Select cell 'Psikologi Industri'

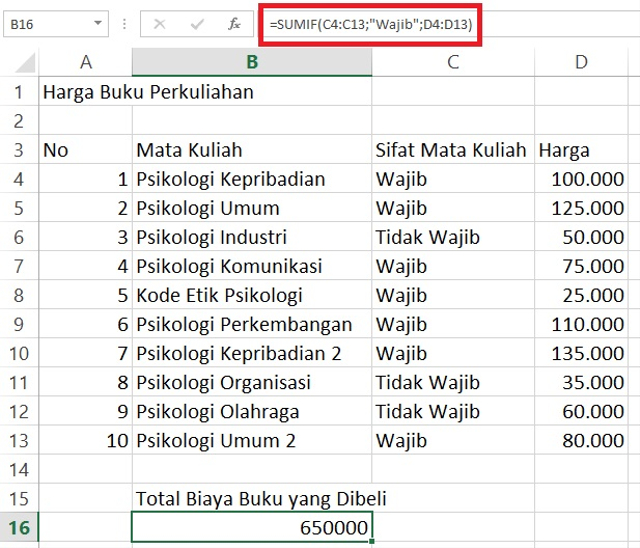[x=252, y=237]
